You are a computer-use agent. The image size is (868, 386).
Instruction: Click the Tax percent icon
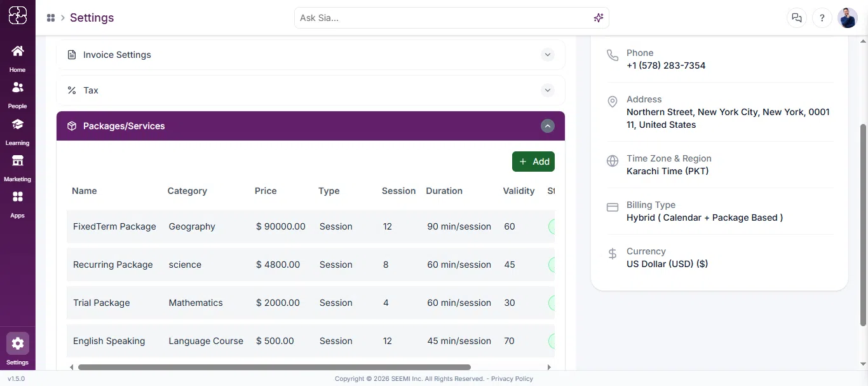click(72, 90)
